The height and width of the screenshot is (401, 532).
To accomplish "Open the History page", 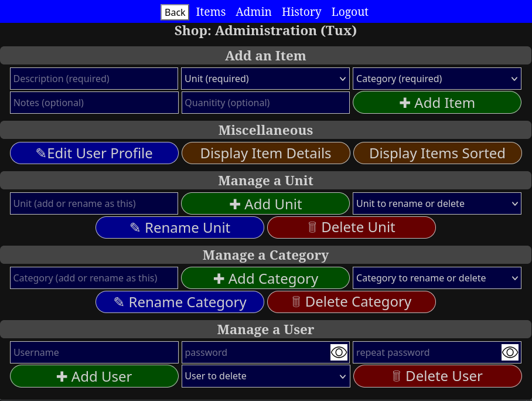I will [301, 12].
